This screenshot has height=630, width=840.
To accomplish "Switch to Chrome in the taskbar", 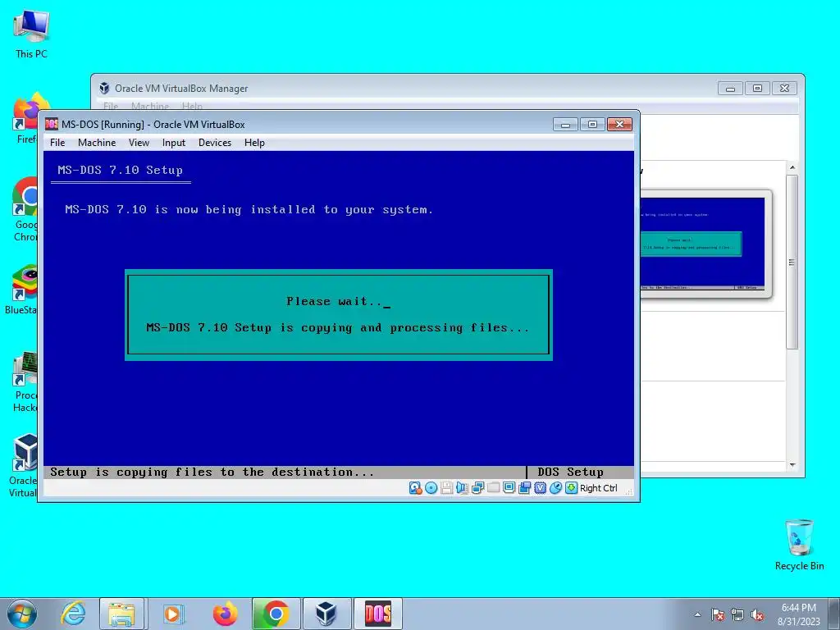I will (276, 614).
